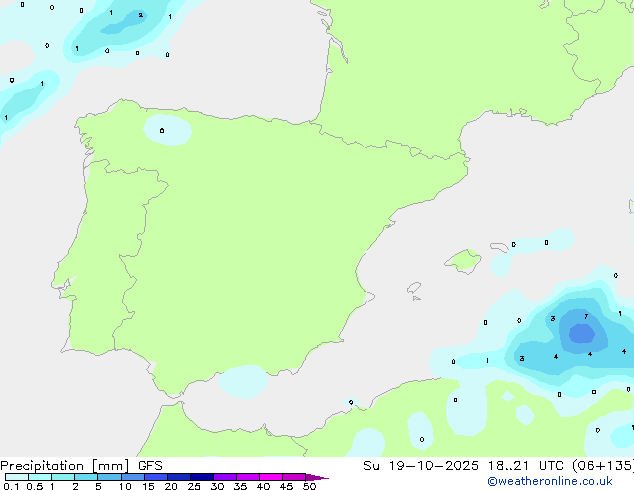Click the "0.5" legend scale label
Viewport: 634px width, 490px height.
point(34,486)
